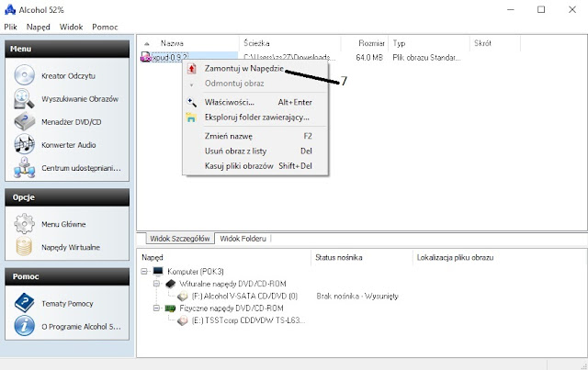Choose Eksploruj folder zawierający... entry
The width and height of the screenshot is (588, 370).
pyautogui.click(x=255, y=118)
